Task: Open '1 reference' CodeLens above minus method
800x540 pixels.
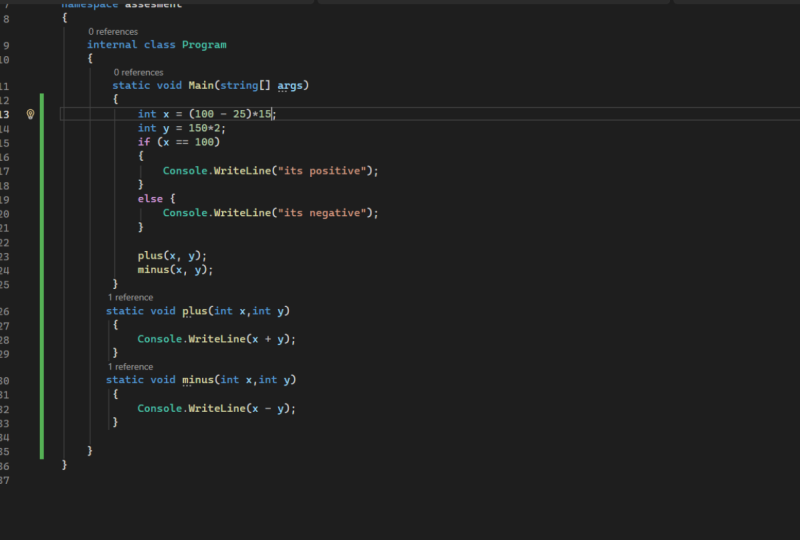Action: [130, 367]
